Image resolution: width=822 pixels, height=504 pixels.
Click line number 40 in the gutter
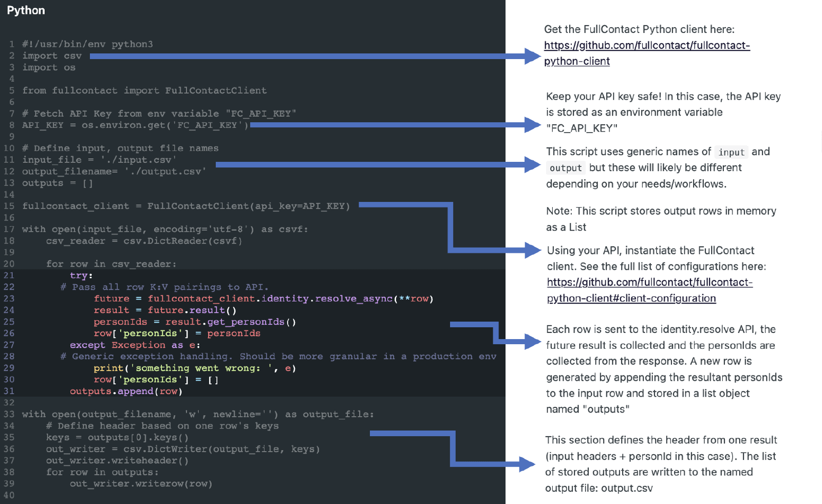coord(9,495)
